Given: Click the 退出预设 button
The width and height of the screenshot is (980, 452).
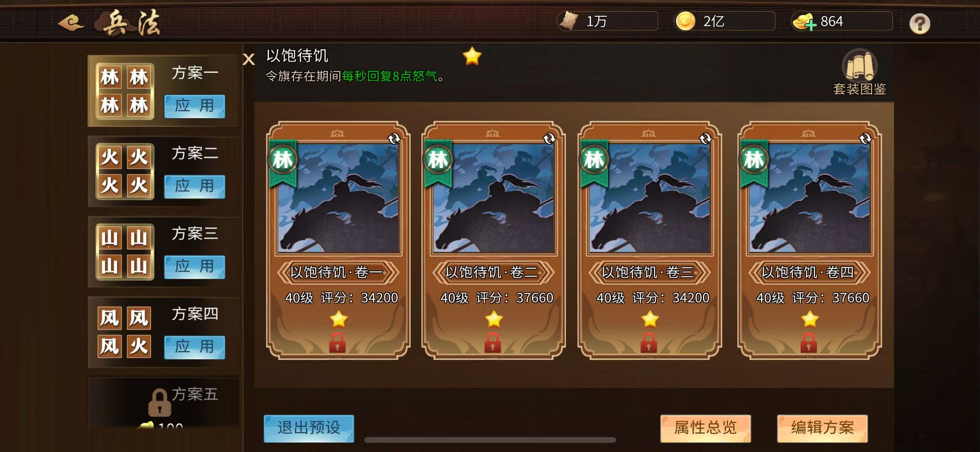Looking at the screenshot, I should pyautogui.click(x=309, y=428).
